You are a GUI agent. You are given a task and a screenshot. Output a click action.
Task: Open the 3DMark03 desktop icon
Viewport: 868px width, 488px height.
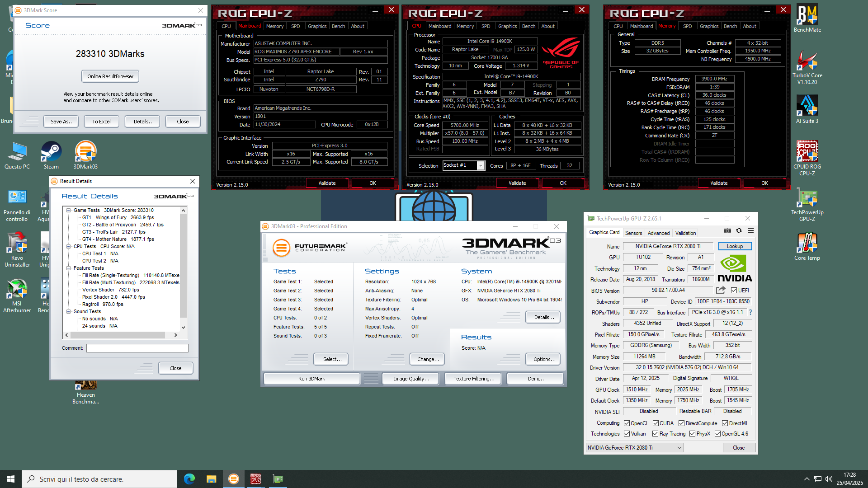tap(85, 155)
